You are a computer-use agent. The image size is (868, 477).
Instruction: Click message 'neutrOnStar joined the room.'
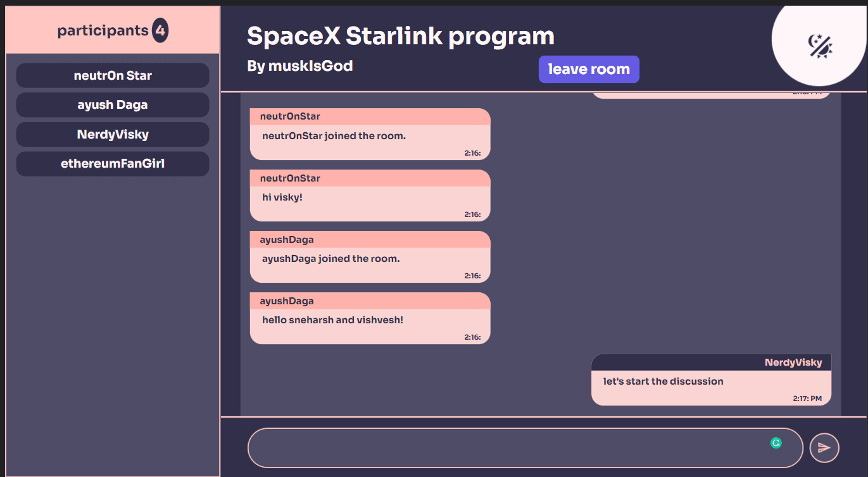click(x=334, y=135)
